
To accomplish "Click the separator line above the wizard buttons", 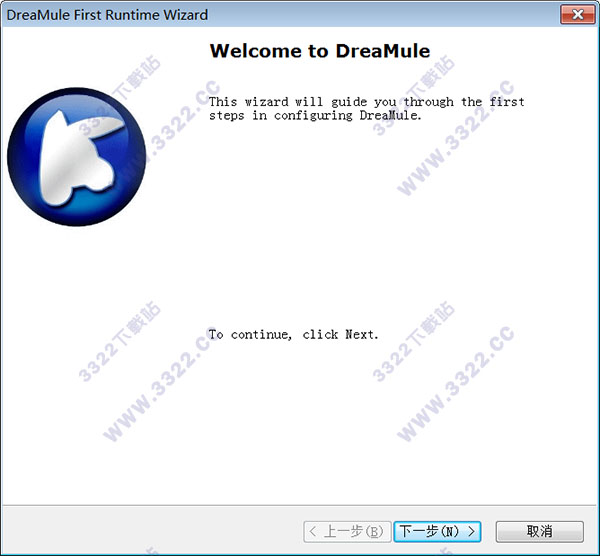I will pos(300,505).
